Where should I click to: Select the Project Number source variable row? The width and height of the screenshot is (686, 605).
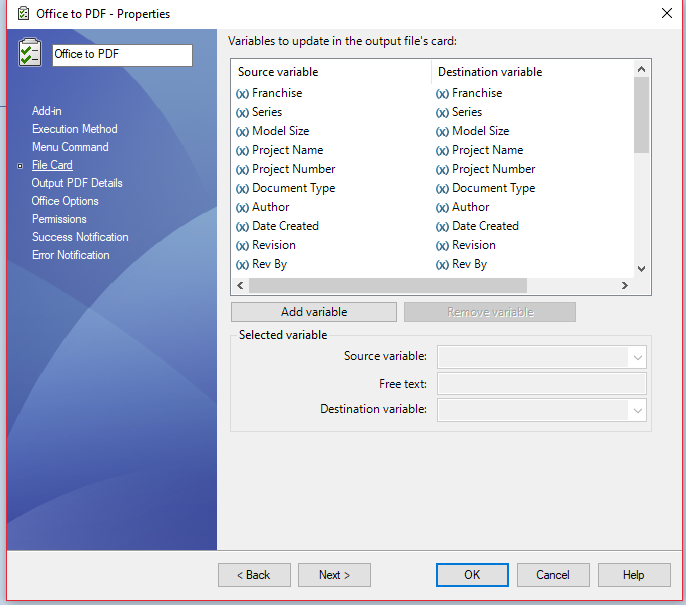click(285, 169)
